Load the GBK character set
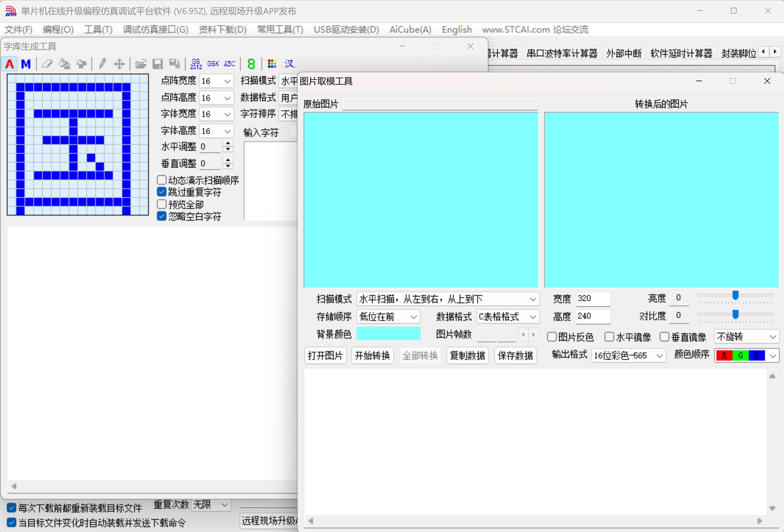Screen dimensions: 784x532 213,64
